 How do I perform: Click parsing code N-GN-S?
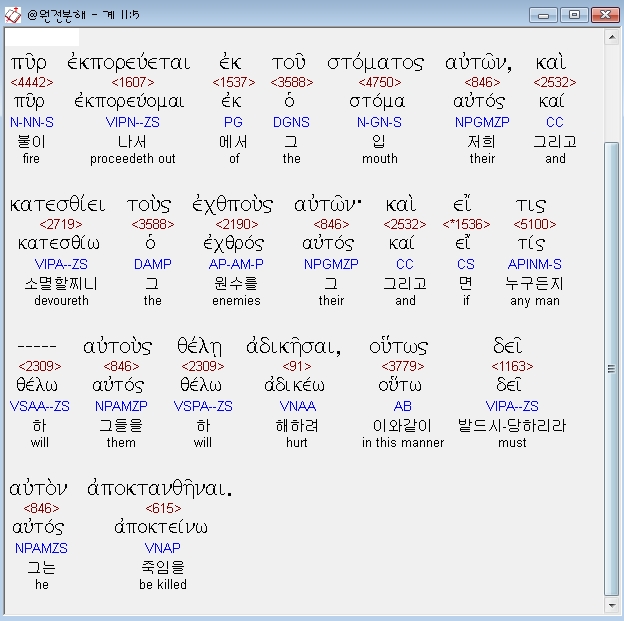click(379, 122)
